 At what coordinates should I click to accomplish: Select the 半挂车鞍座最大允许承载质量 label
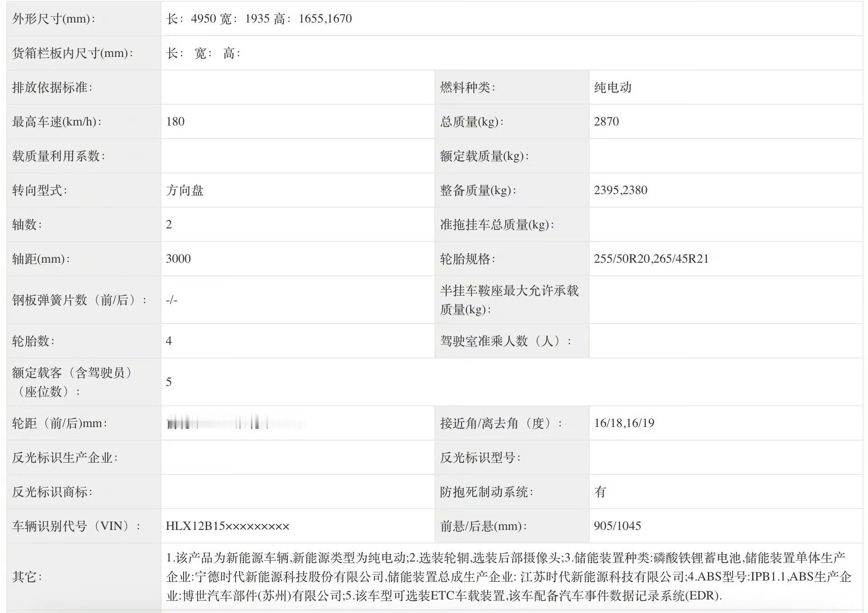point(509,300)
